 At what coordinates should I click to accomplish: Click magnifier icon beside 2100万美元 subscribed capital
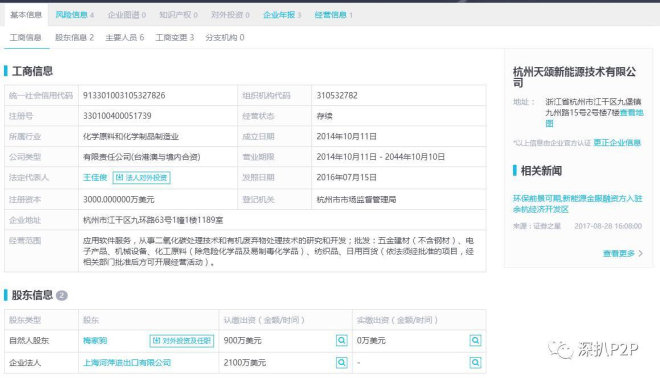tap(341, 362)
